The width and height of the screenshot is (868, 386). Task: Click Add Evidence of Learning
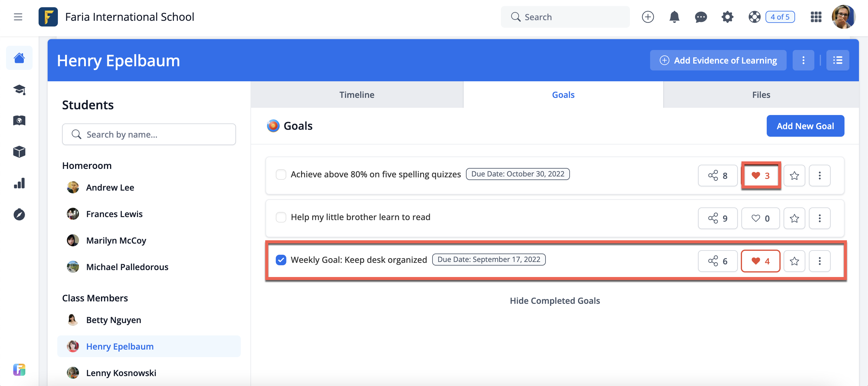pos(718,60)
